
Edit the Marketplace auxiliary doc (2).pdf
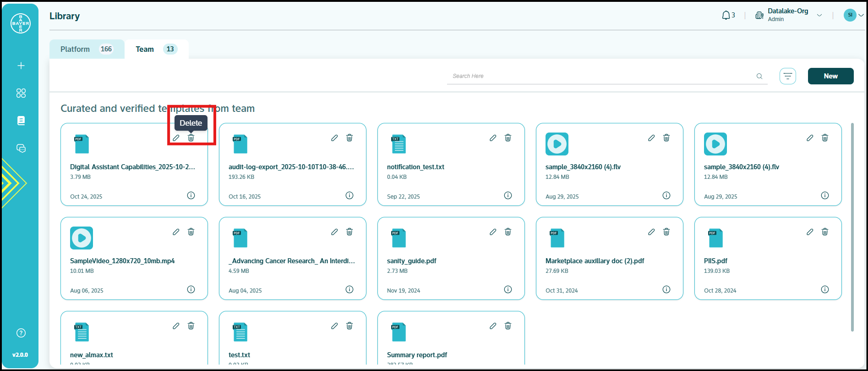[651, 232]
